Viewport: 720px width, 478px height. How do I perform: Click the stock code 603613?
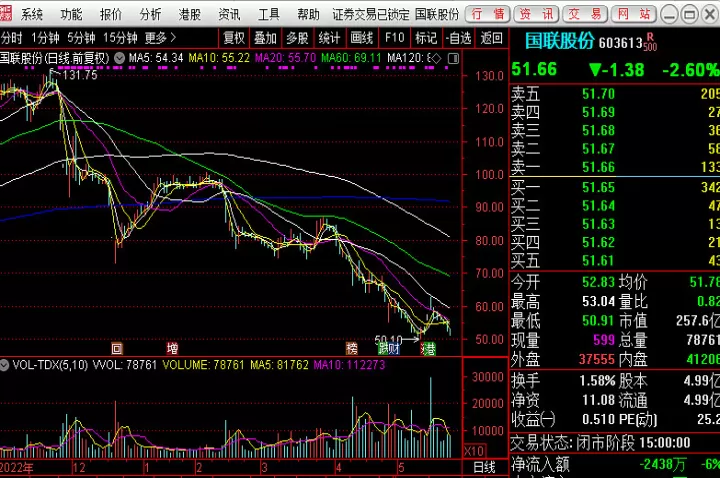[620, 43]
